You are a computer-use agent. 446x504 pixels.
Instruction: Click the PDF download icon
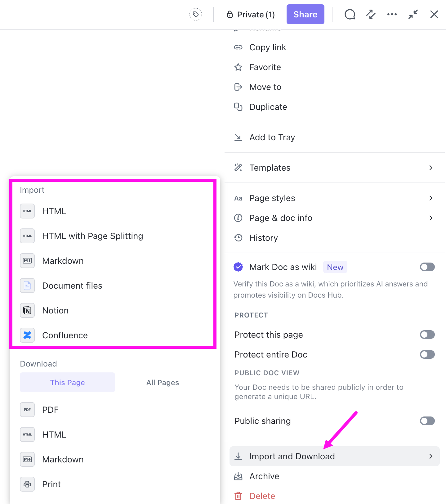[27, 410]
